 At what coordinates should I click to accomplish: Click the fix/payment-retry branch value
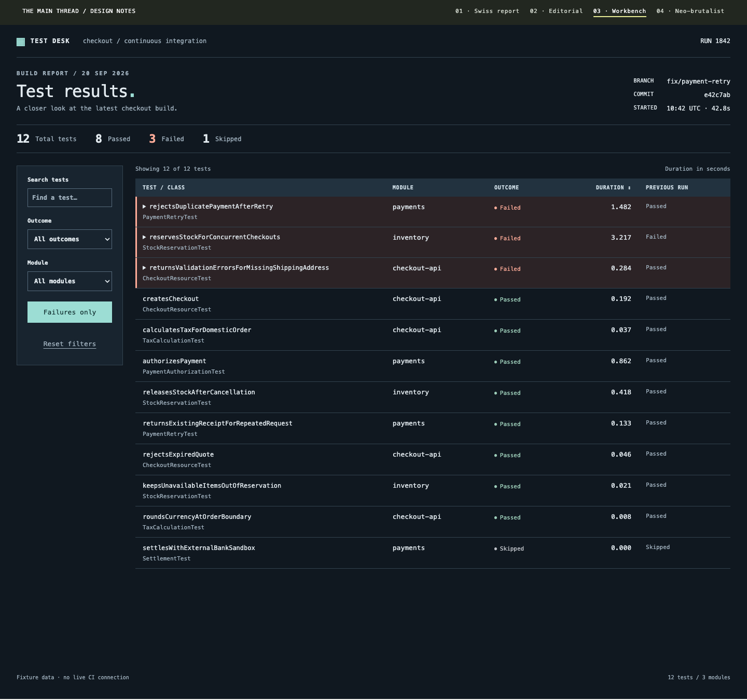pyautogui.click(x=698, y=81)
